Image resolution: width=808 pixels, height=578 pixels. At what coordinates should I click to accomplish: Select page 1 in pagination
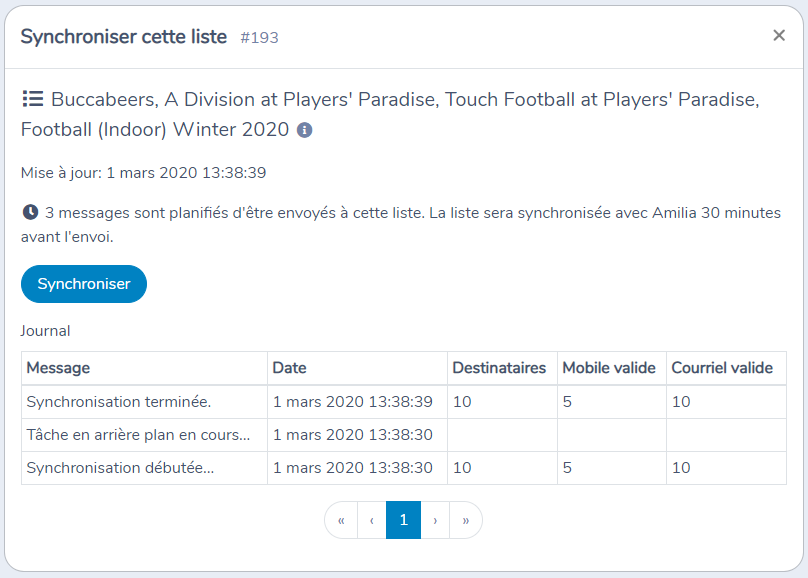[403, 520]
